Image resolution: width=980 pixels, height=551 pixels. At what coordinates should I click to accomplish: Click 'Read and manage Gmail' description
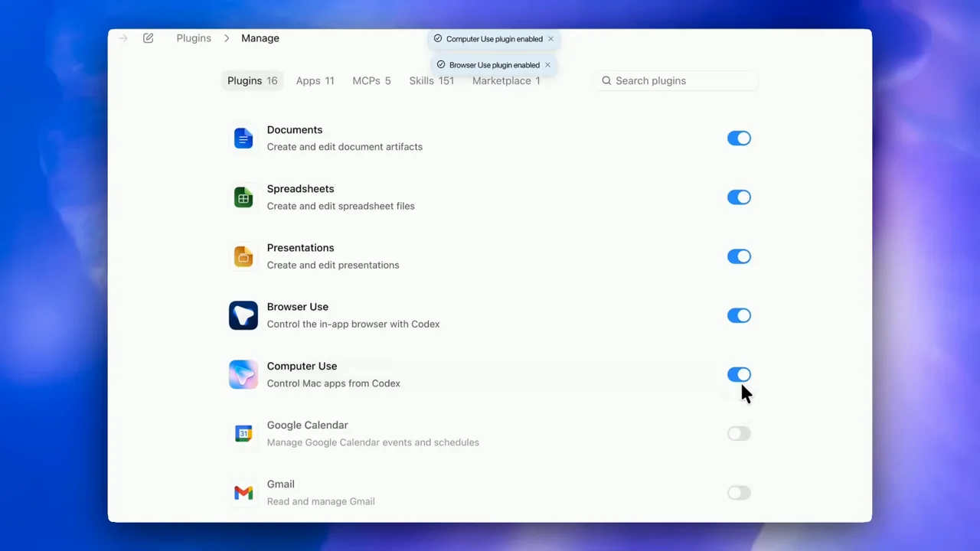click(x=321, y=501)
